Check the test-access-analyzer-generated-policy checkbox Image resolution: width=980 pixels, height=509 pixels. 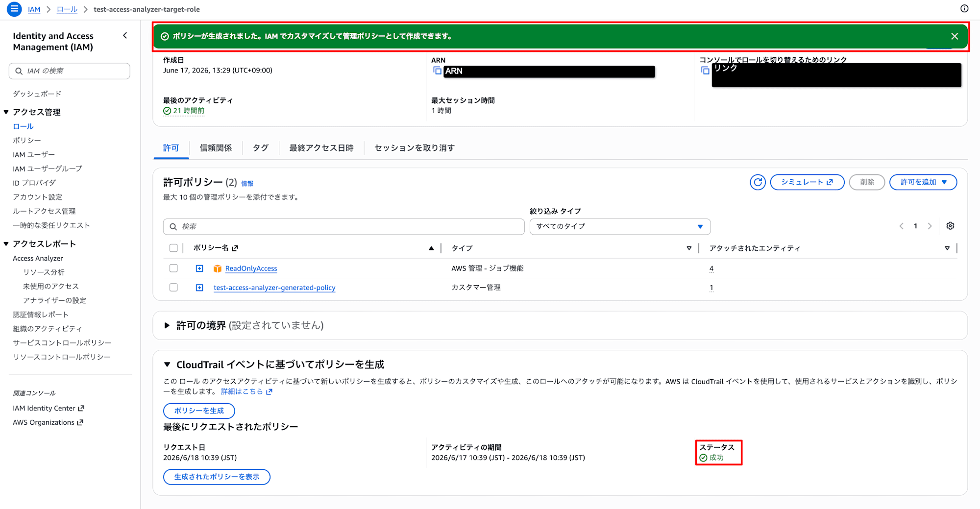click(x=173, y=287)
